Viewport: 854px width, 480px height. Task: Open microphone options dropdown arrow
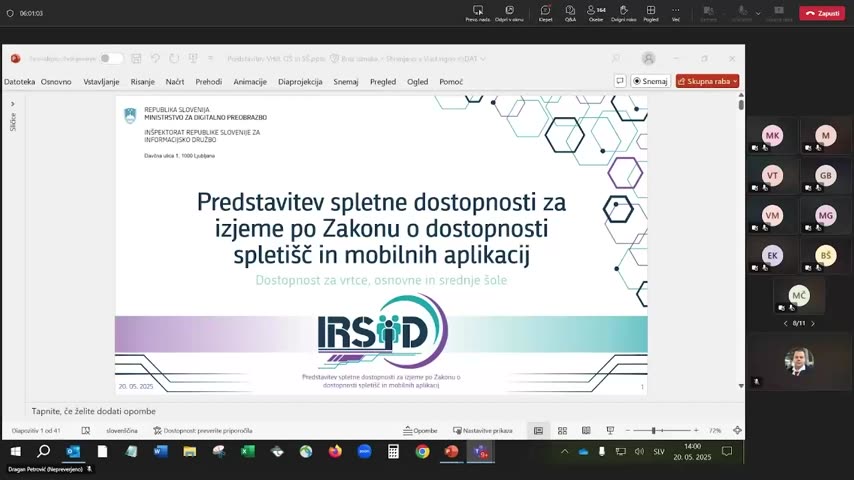pos(758,13)
